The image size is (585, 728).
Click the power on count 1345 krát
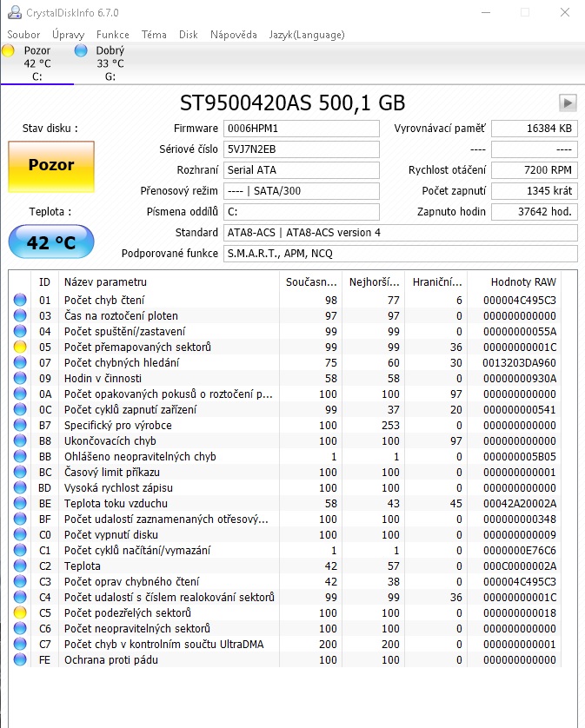pos(535,191)
